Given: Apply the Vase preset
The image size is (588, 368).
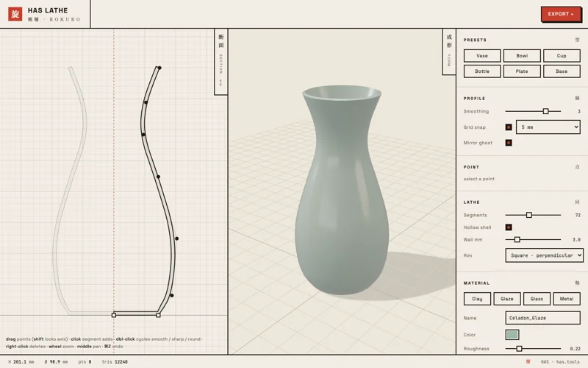Looking at the screenshot, I should [482, 56].
